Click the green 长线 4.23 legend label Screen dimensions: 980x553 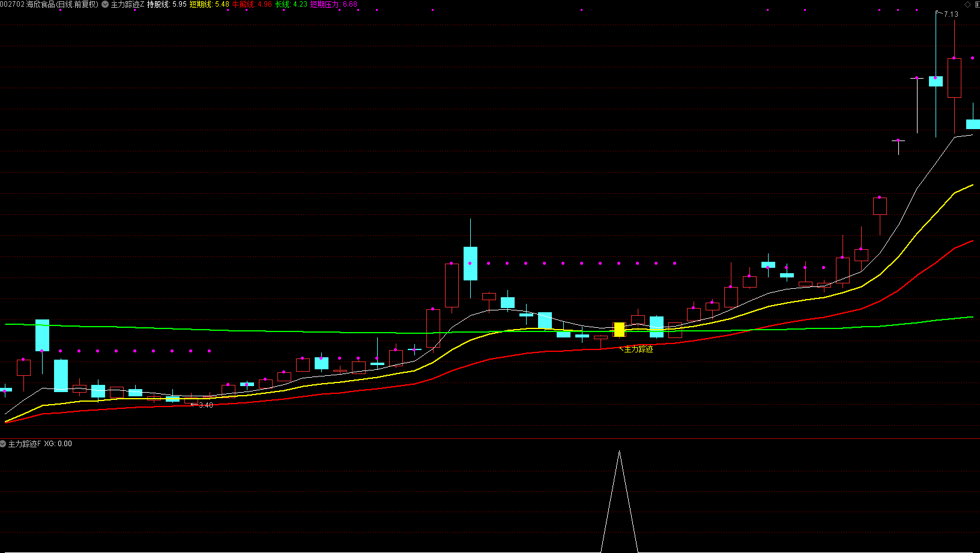point(291,4)
